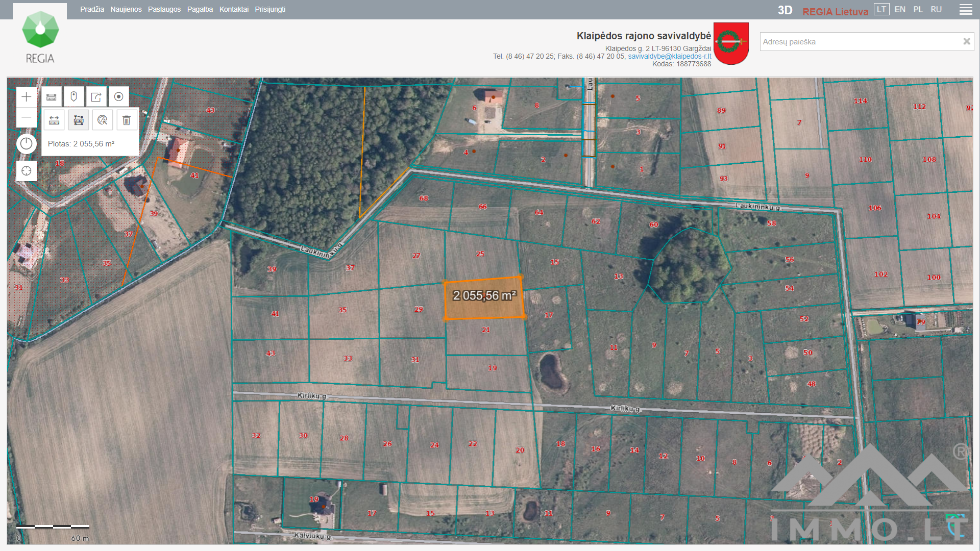
Task: Click plot number 112 on the map
Action: [919, 107]
